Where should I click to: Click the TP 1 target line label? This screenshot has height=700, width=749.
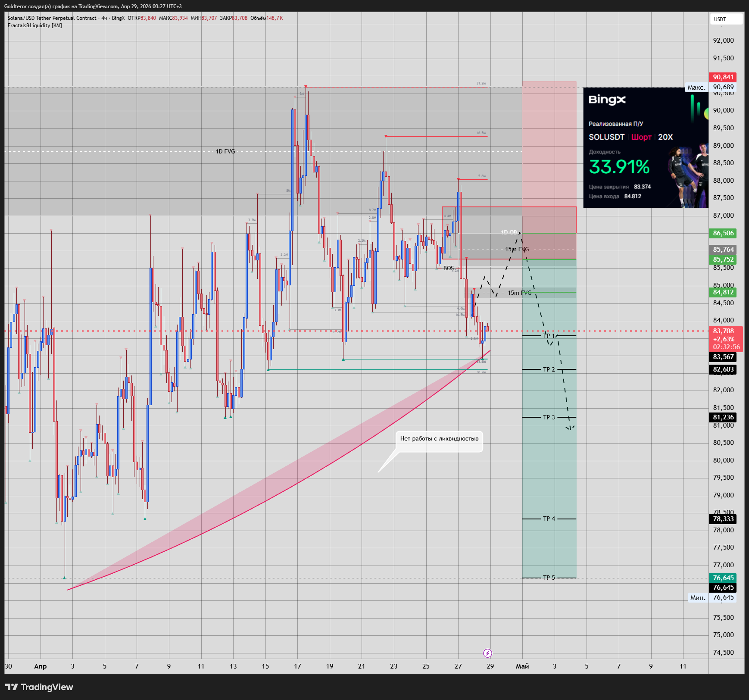549,335
